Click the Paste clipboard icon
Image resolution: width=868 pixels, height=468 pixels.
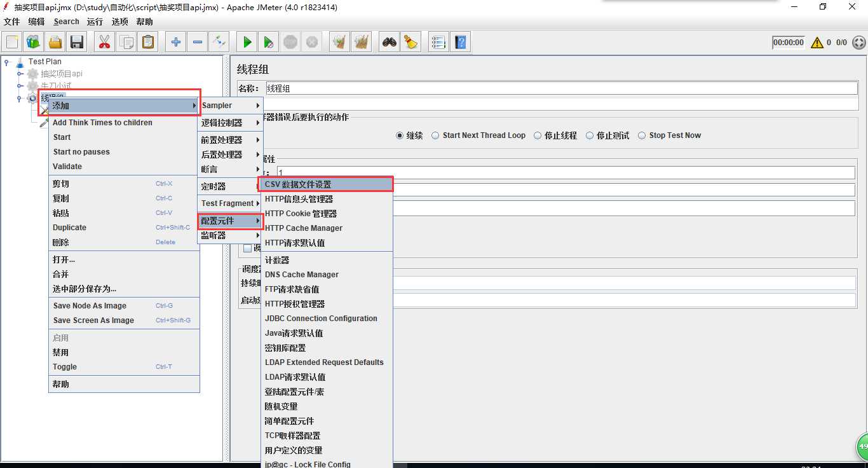coord(147,43)
